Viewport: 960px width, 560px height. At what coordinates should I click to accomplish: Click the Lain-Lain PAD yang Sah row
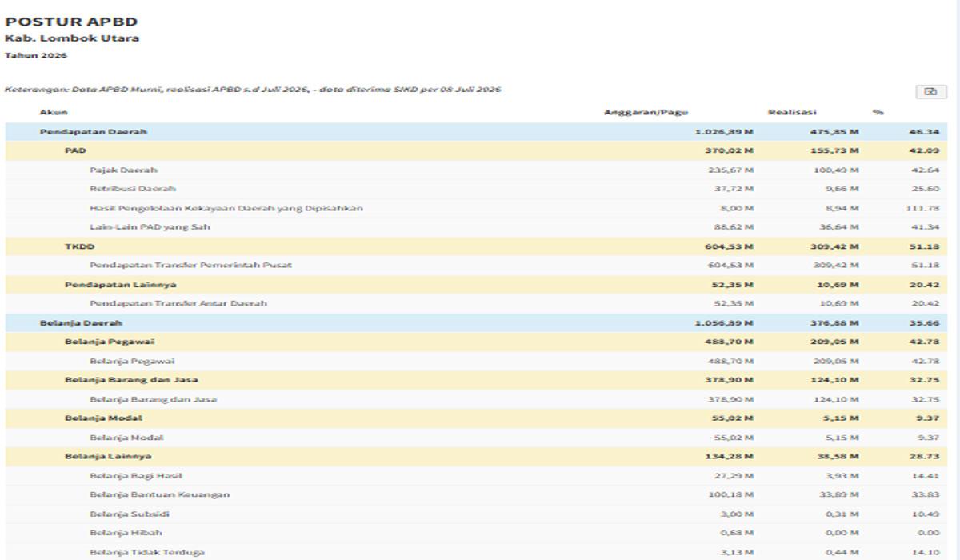tap(476, 227)
